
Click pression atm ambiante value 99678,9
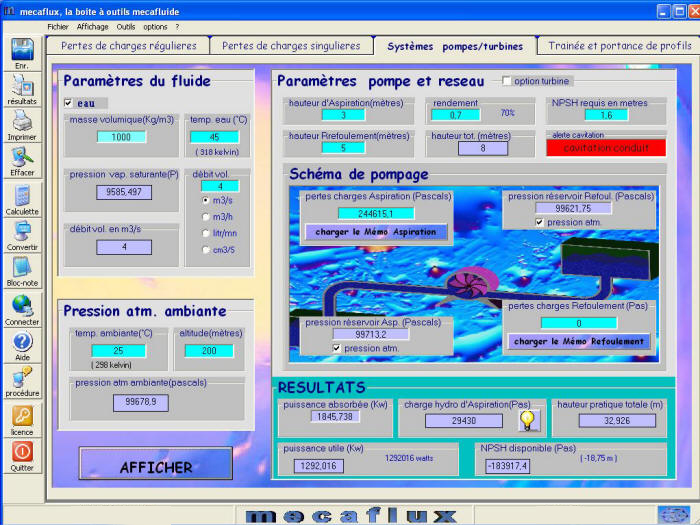click(x=141, y=402)
